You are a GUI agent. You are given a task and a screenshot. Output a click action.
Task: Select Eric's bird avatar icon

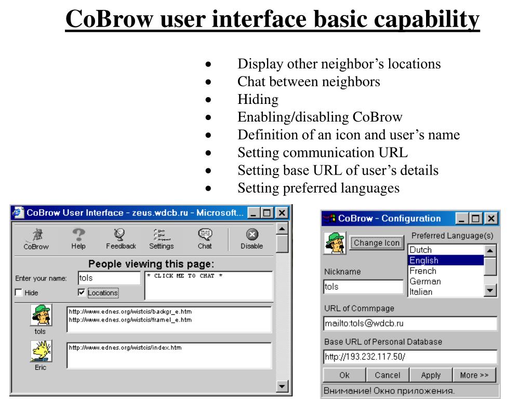(42, 351)
